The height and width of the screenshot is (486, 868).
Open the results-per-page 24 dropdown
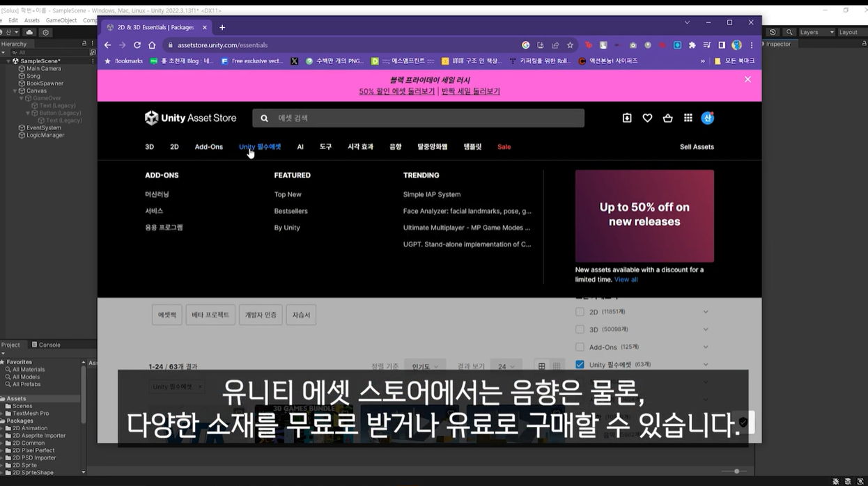tap(506, 366)
